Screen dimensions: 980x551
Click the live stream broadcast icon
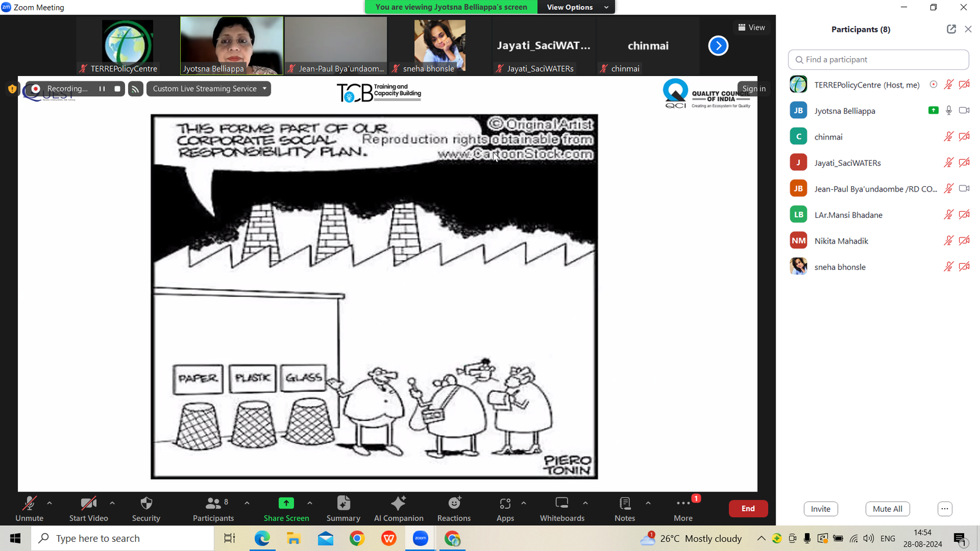click(x=135, y=89)
